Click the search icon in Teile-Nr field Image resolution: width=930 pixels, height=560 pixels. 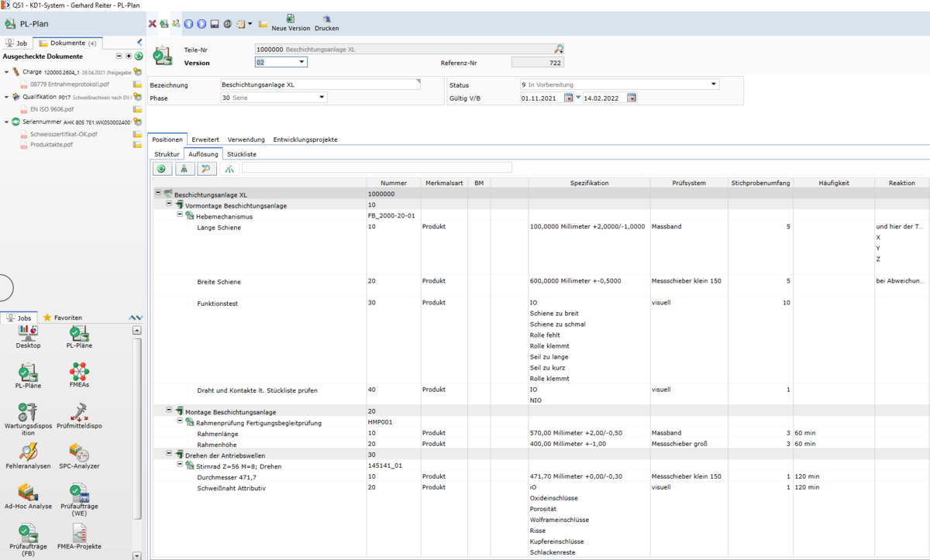pyautogui.click(x=559, y=49)
